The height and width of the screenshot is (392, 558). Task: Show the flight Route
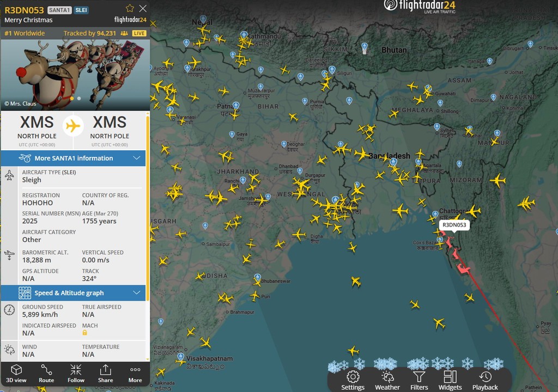(x=46, y=373)
